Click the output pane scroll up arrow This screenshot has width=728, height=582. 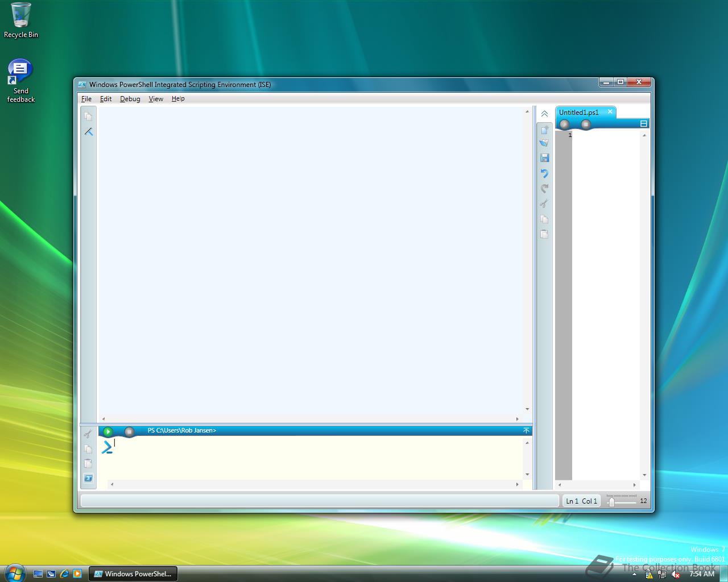coord(527,111)
